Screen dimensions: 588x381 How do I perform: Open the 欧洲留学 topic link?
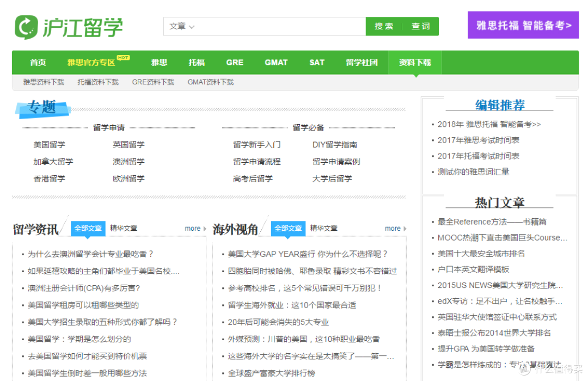click(128, 179)
